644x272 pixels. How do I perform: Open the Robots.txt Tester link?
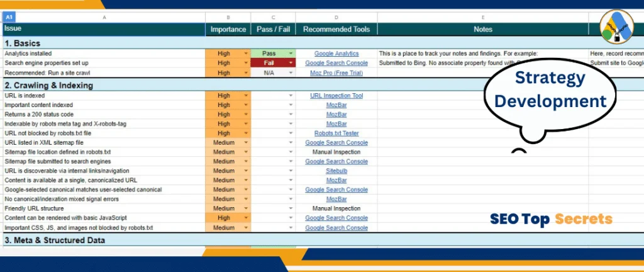336,133
